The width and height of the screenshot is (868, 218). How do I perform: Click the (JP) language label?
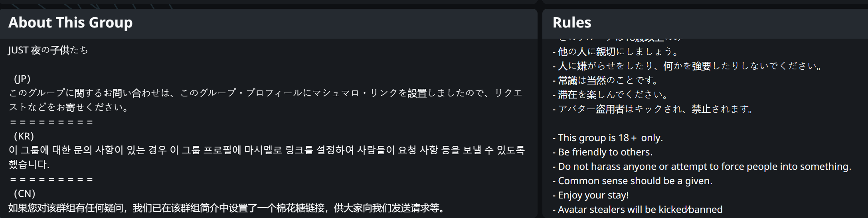coord(22,79)
